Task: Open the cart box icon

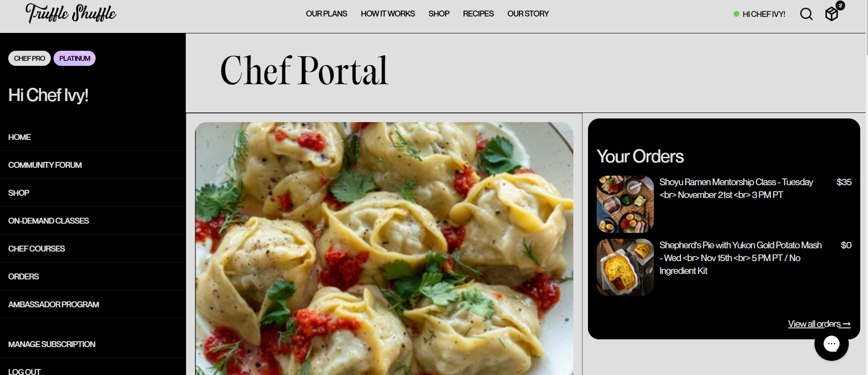Action: tap(832, 14)
